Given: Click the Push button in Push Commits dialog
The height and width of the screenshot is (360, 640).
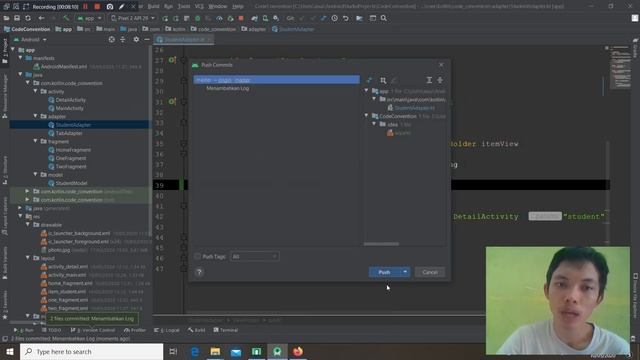Looking at the screenshot, I should click(x=384, y=272).
